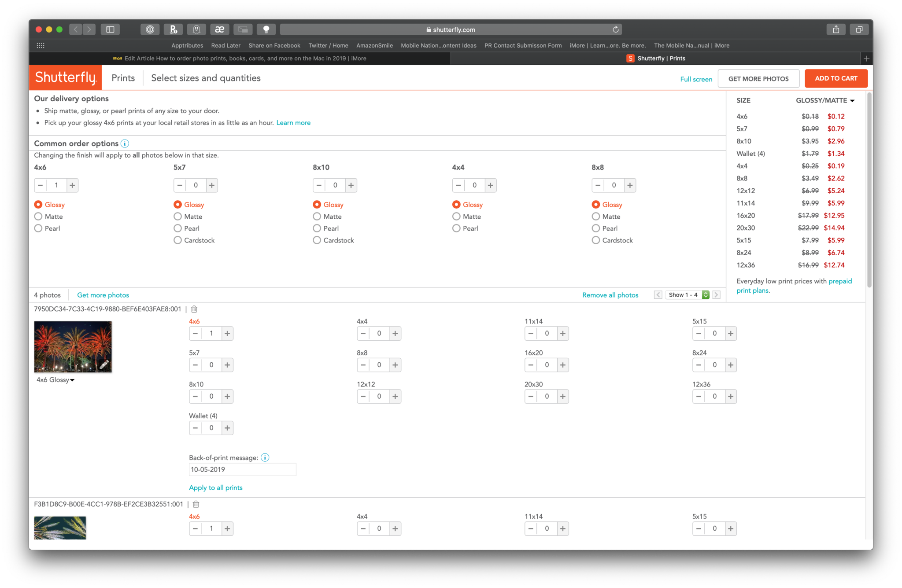The height and width of the screenshot is (588, 902).
Task: Click the info icon next to Common order options
Action: [125, 143]
